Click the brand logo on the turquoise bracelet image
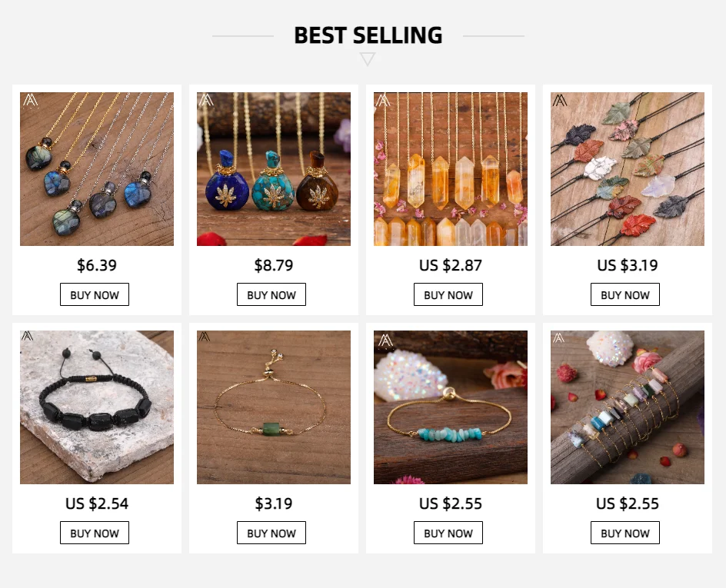Image resolution: width=726 pixels, height=588 pixels. pos(385,339)
